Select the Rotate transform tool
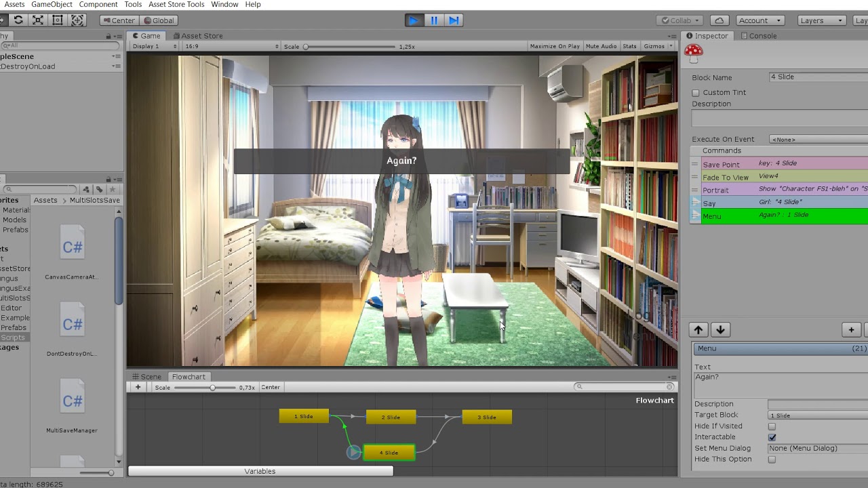Image resolution: width=868 pixels, height=488 pixels. (18, 20)
